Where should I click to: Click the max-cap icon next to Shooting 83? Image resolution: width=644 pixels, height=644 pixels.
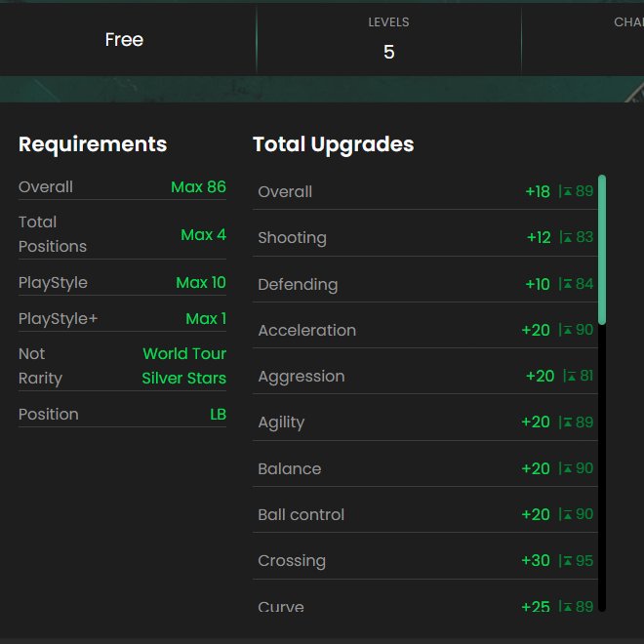click(x=568, y=237)
